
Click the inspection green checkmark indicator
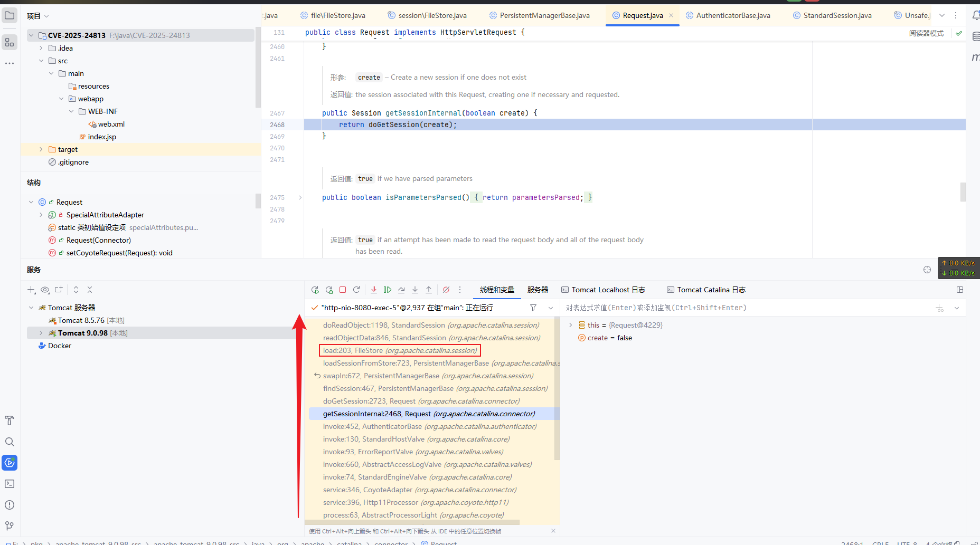click(x=959, y=33)
